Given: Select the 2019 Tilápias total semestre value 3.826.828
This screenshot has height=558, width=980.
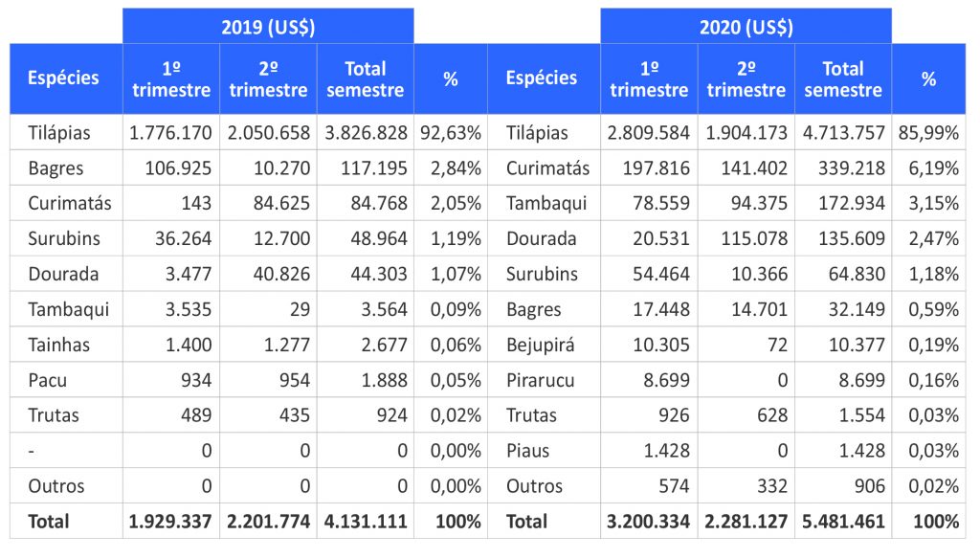Looking at the screenshot, I should [x=365, y=133].
